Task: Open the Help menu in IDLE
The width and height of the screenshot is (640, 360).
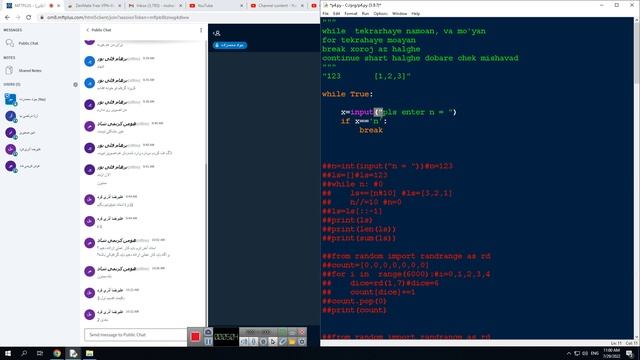Action: pyautogui.click(x=416, y=13)
